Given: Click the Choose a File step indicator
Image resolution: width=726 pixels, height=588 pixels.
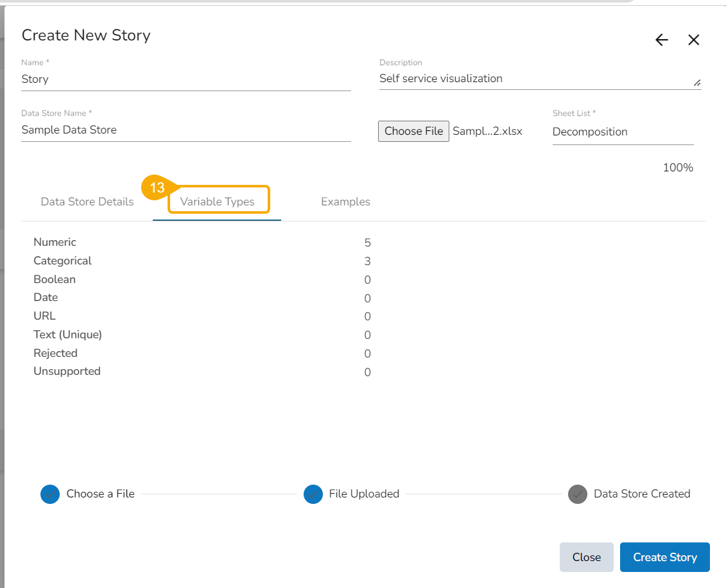Looking at the screenshot, I should [50, 494].
